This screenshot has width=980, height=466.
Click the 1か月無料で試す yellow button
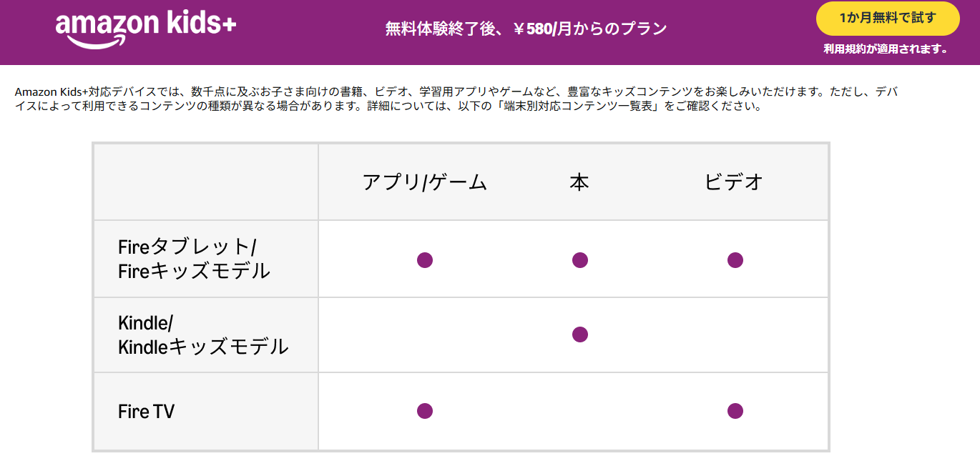[x=887, y=19]
